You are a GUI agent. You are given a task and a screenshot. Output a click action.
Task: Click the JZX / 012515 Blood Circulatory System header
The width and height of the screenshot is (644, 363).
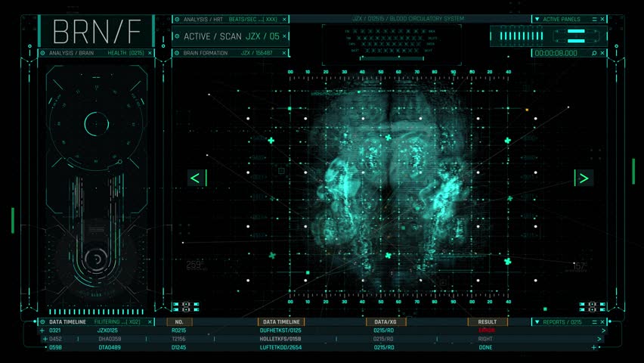[408, 19]
